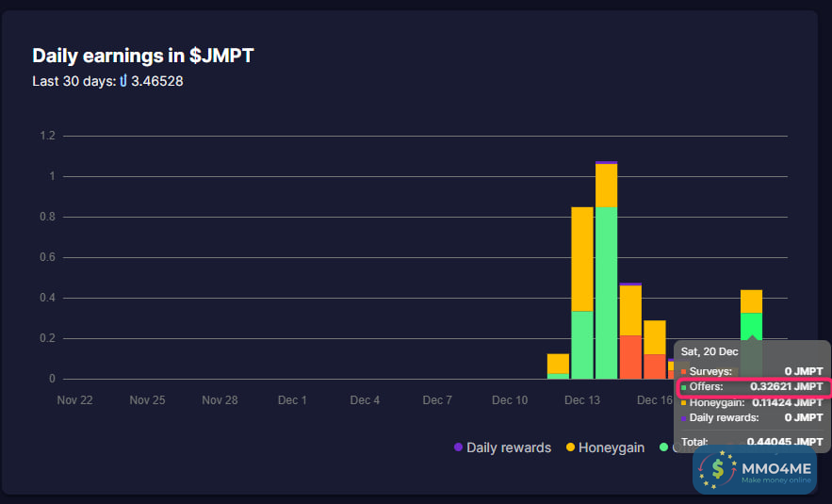Click the Daily earnings in $JMPT heading
This screenshot has height=504, width=832.
[142, 56]
